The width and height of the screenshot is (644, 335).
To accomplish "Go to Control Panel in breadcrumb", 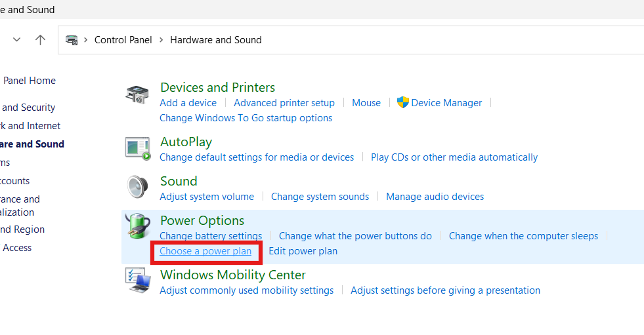I will point(123,40).
